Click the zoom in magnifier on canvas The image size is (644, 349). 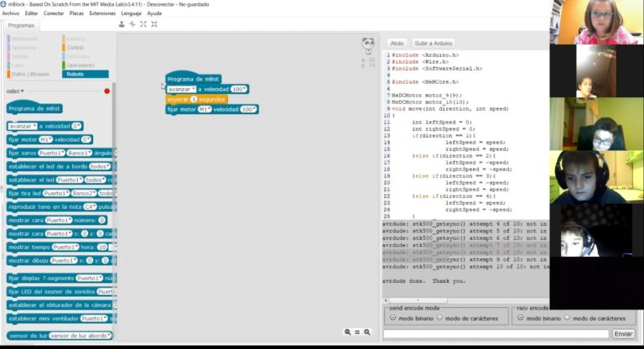367,332
